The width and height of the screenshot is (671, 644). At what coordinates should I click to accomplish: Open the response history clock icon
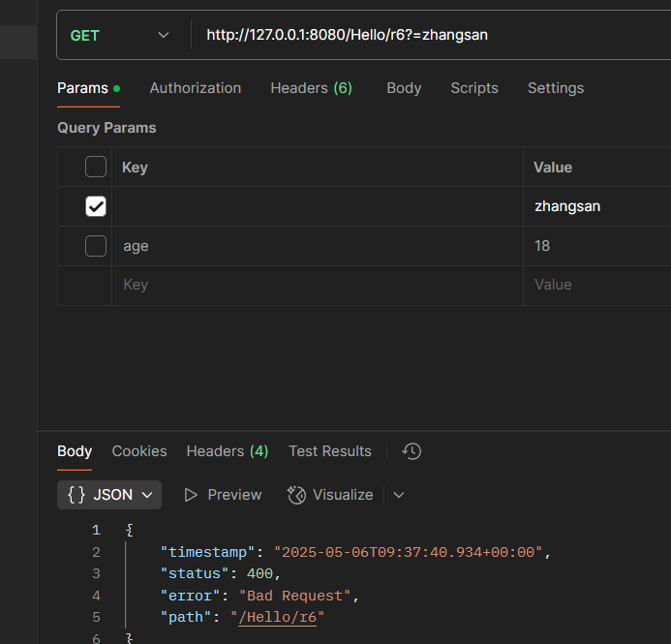point(412,451)
